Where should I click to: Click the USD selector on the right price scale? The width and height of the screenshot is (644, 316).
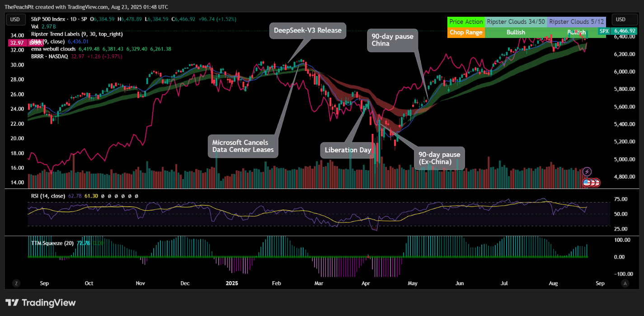click(x=625, y=19)
